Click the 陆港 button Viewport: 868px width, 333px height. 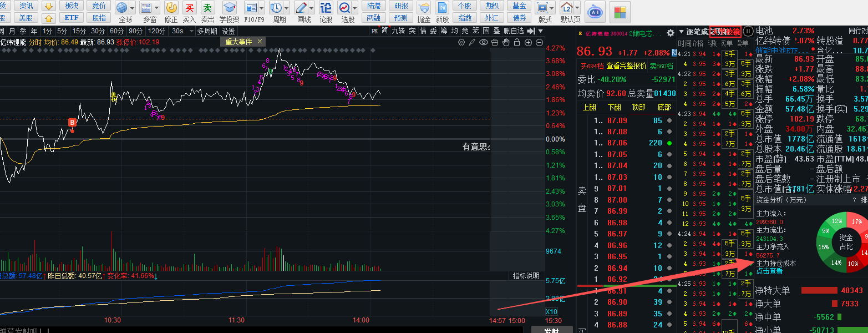(x=374, y=6)
